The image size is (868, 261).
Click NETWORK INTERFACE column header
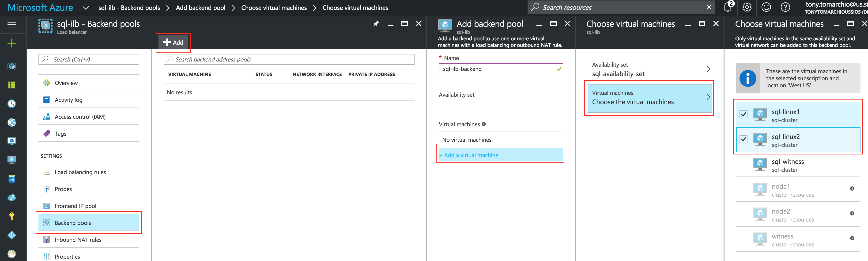(x=317, y=74)
